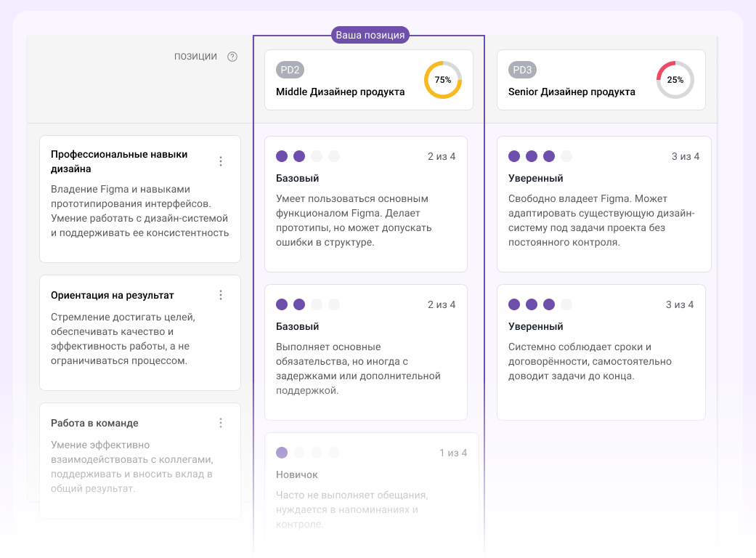Toggle the fourth dot in Уверенный rating
Screen dimensions: 756x558
566,155
